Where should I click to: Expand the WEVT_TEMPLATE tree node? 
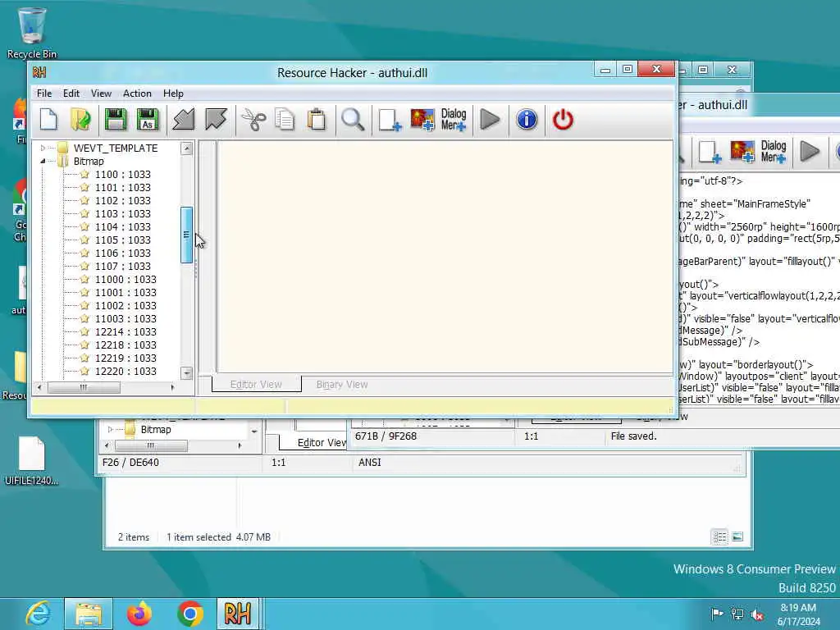click(43, 148)
